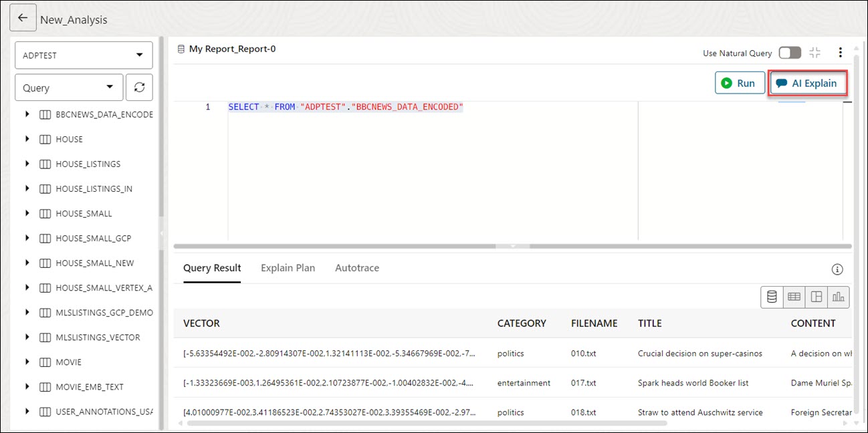868x433 pixels.
Task: Expand the HOUSE_LISTINGS table node
Action: 27,164
